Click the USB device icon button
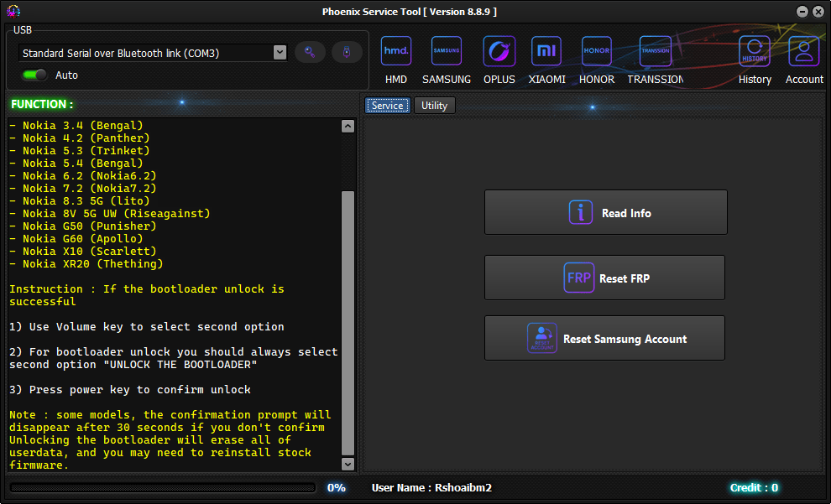Screen dimensions: 831x504 click(347, 52)
